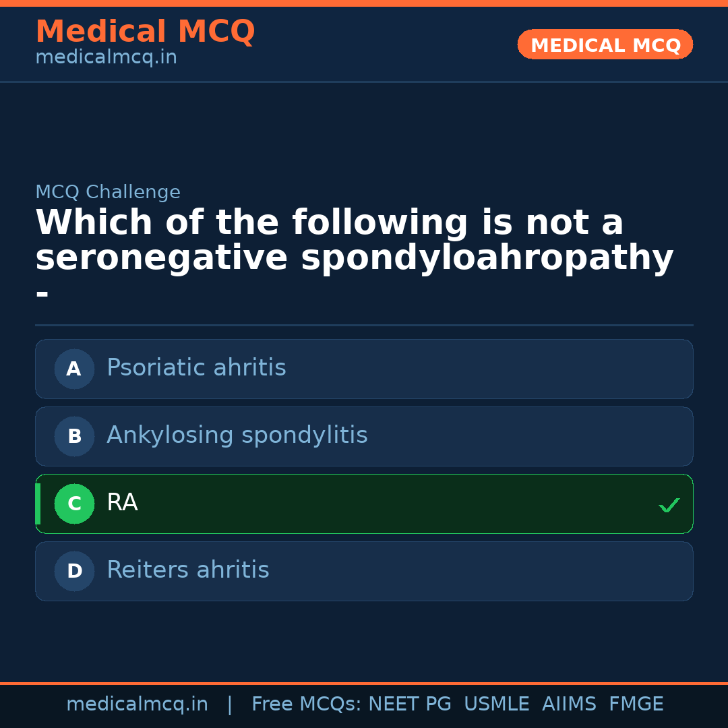Click the MCQ Challenge label
The height and width of the screenshot is (728, 728).
point(107,191)
